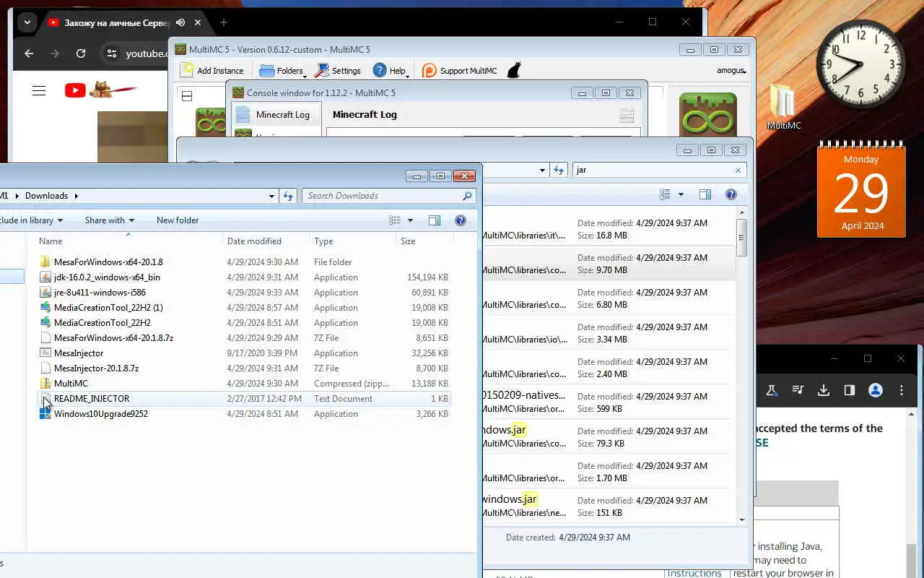The height and width of the screenshot is (578, 924).
Task: Click the Chrome tab search chevron
Action: click(x=27, y=22)
